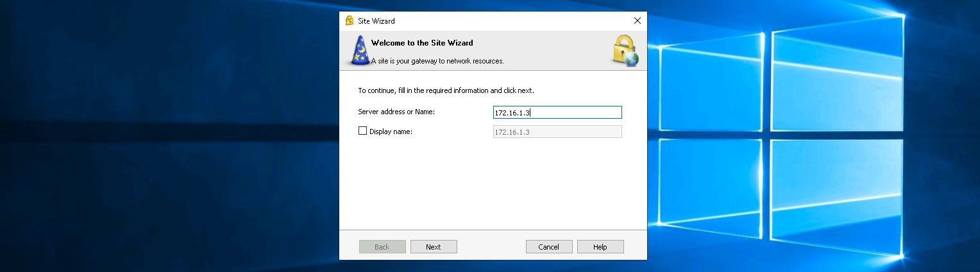Open Help for the Site Wizard
Viewport: 980px width, 272px height.
pos(600,247)
